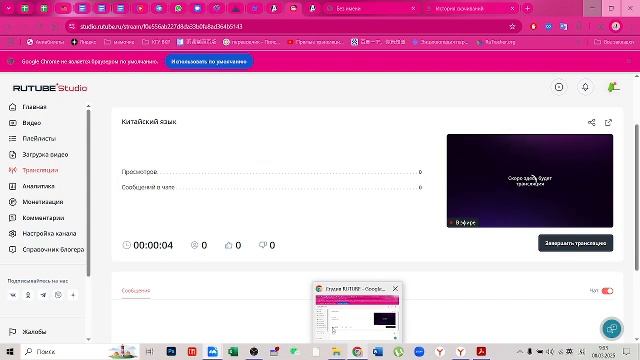Click the Сообщений в чате row
The image size is (640, 360).
pyautogui.click(x=272, y=187)
